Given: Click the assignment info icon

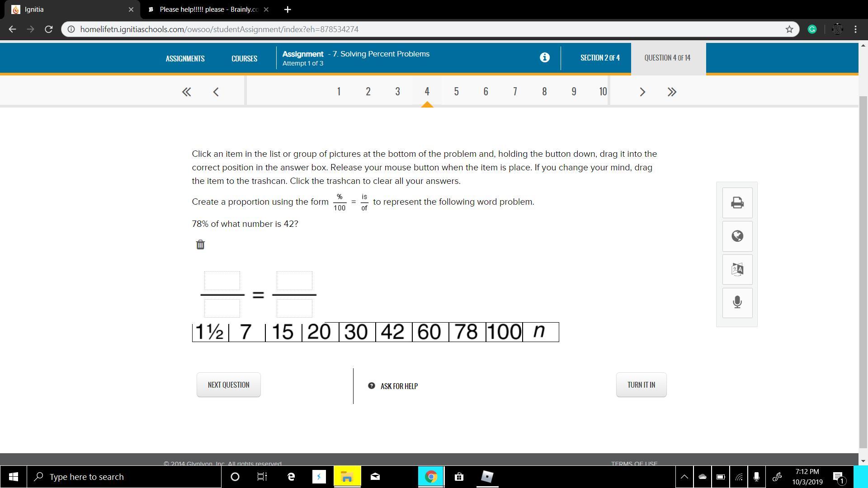Looking at the screenshot, I should (x=545, y=57).
